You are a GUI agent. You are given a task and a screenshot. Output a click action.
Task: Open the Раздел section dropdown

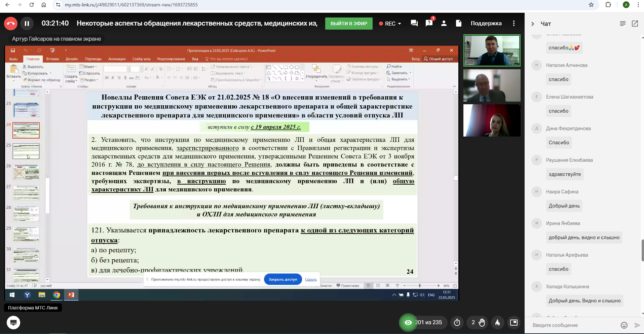pyautogui.click(x=89, y=80)
